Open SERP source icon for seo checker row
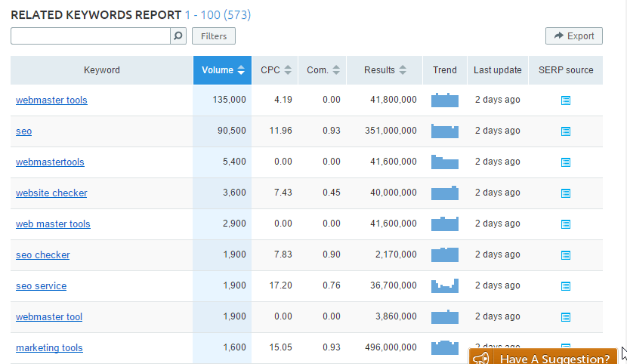627x364 pixels. pyautogui.click(x=565, y=255)
